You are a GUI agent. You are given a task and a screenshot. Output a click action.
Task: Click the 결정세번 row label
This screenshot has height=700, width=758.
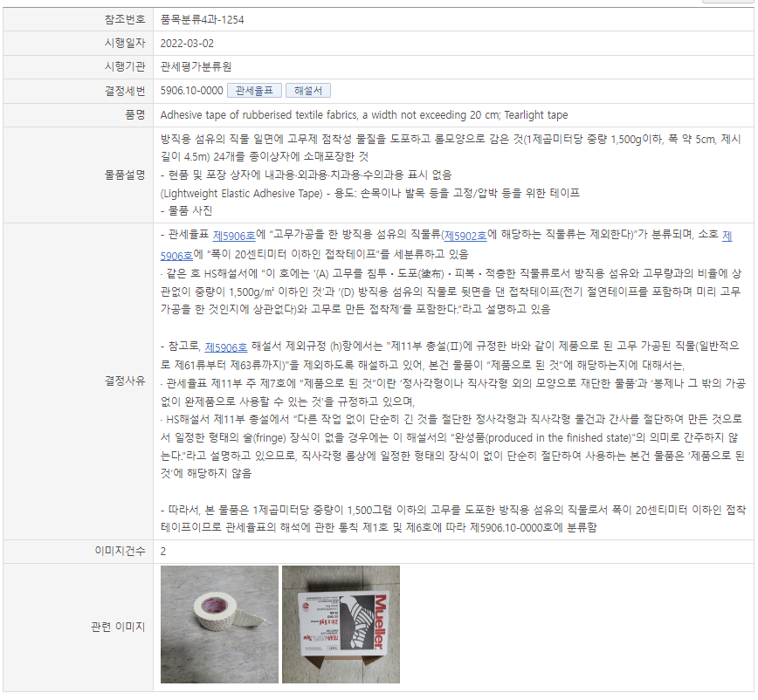[x=125, y=91]
